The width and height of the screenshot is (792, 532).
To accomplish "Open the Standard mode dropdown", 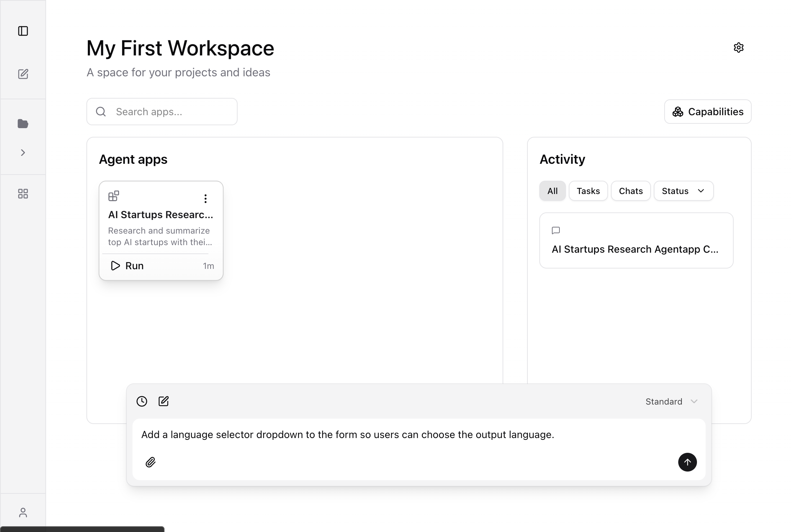I will coord(671,401).
